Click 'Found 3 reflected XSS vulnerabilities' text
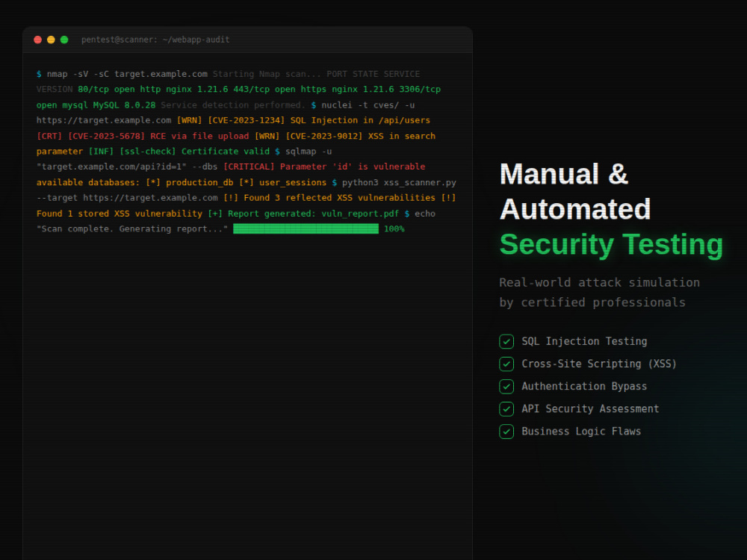Image resolution: width=747 pixels, height=560 pixels. (339, 198)
